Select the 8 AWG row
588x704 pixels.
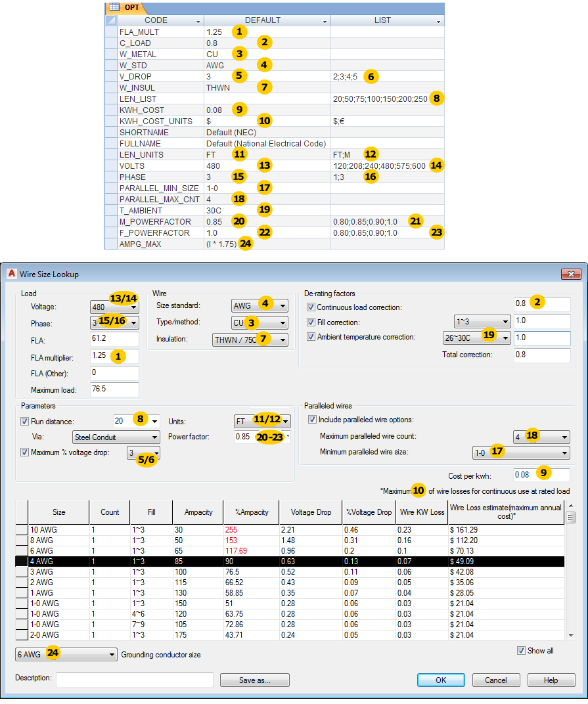[290, 540]
